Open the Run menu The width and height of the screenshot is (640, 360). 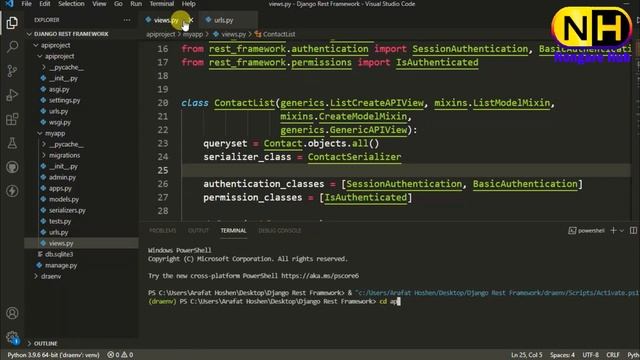(x=136, y=4)
